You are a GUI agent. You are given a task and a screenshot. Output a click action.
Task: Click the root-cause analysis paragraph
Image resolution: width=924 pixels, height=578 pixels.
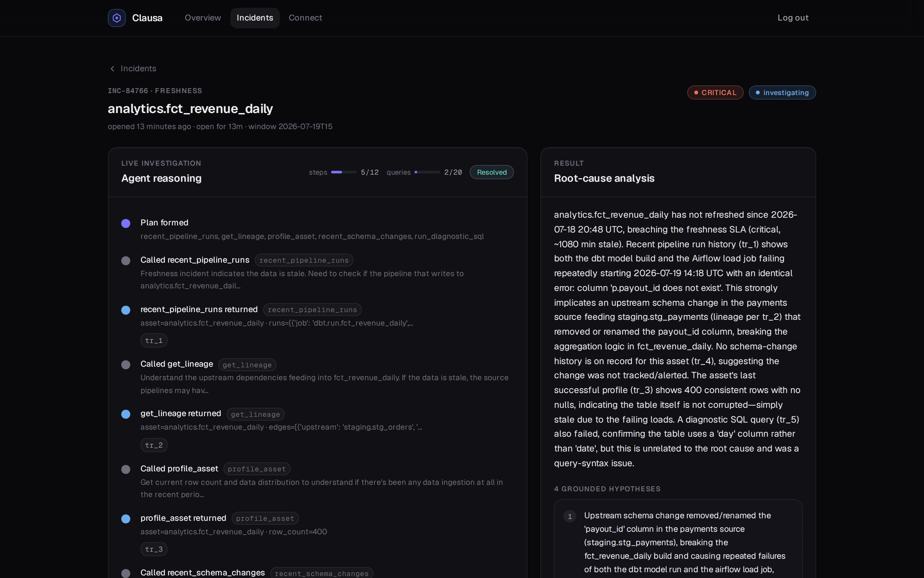point(677,339)
